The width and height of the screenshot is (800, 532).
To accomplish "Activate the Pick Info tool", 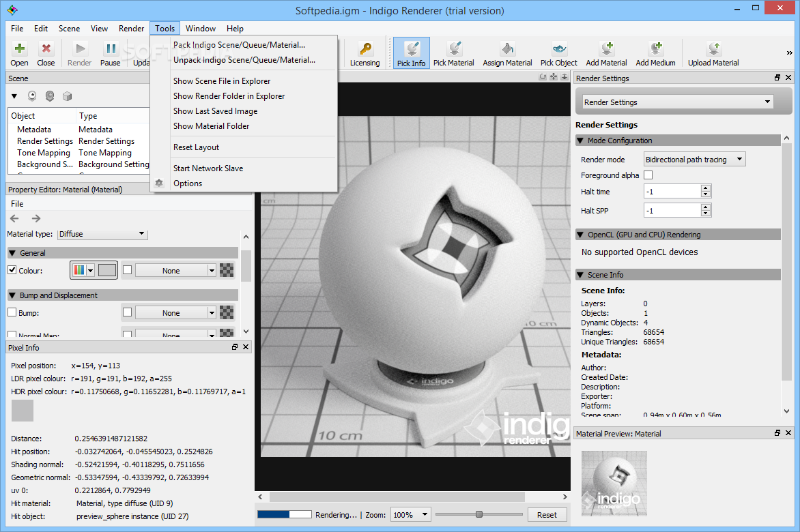I will 411,53.
